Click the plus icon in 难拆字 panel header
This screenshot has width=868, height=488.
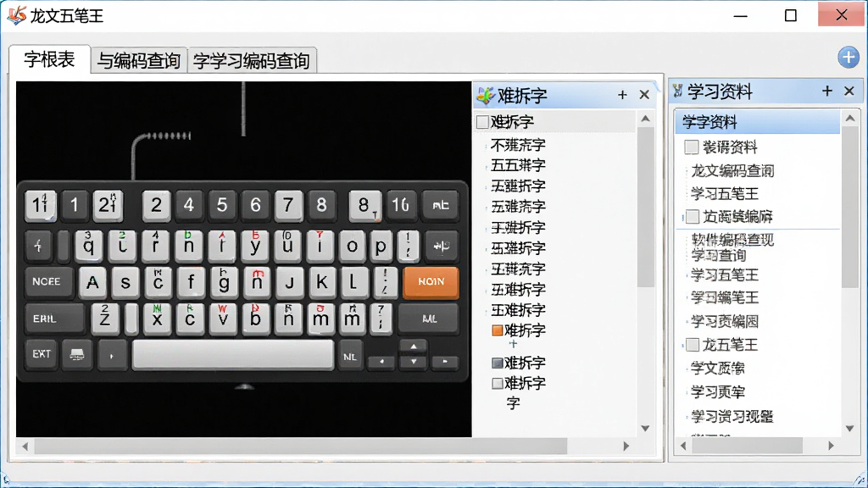click(622, 95)
